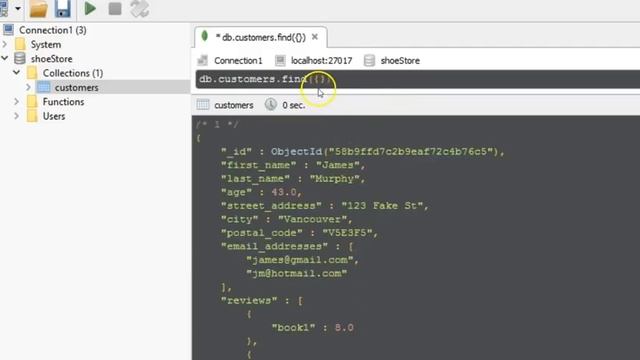Image resolution: width=640 pixels, height=360 pixels.
Task: Select the Collections (1) folder
Action: tap(73, 73)
